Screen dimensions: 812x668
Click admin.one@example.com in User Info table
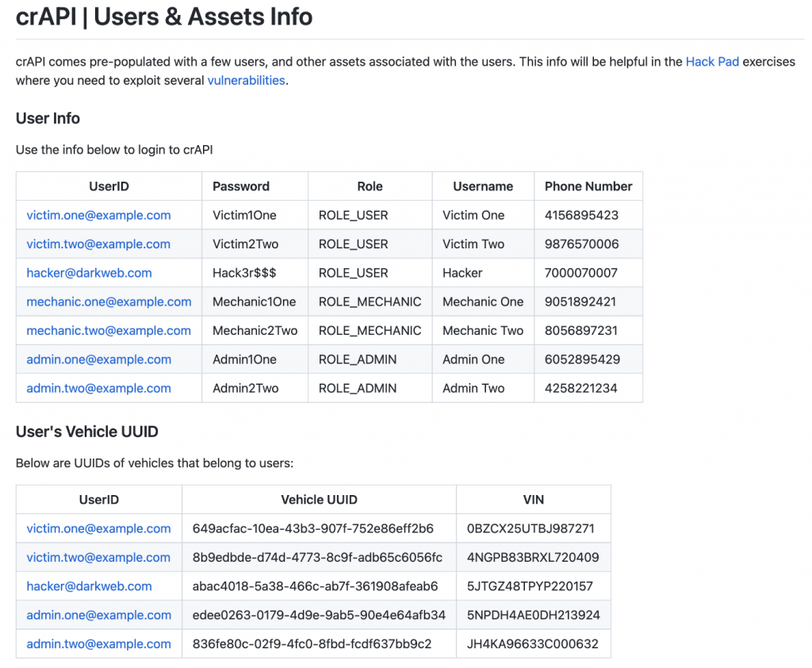pos(98,359)
